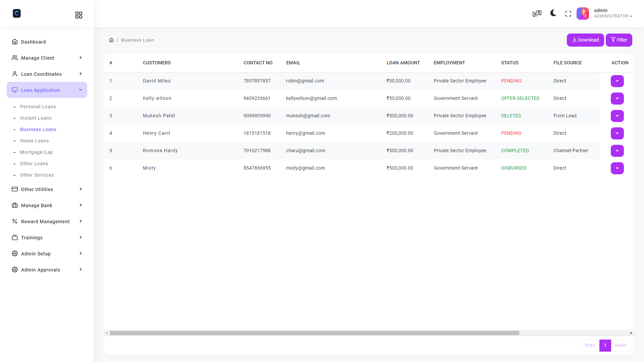Toggle dark mode with the moon icon
The height and width of the screenshot is (362, 644).
553,13
